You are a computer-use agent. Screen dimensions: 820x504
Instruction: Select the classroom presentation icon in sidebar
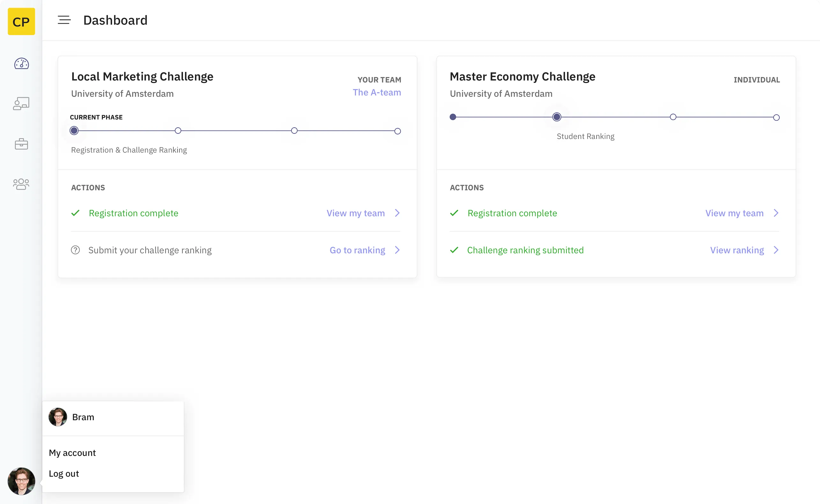tap(21, 103)
